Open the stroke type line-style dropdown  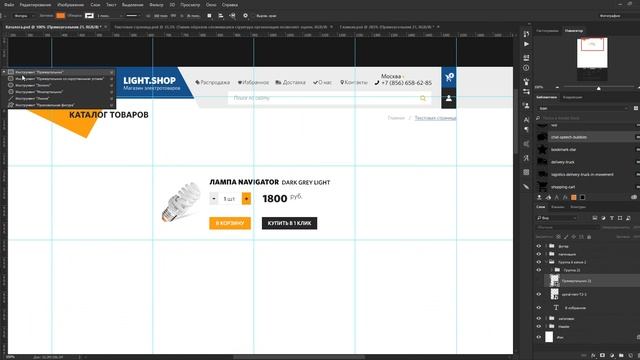132,16
